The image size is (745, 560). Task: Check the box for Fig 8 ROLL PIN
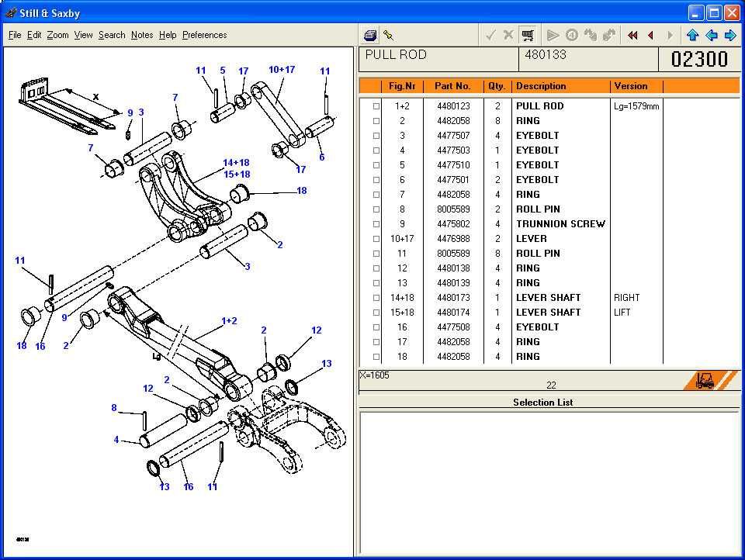[376, 209]
